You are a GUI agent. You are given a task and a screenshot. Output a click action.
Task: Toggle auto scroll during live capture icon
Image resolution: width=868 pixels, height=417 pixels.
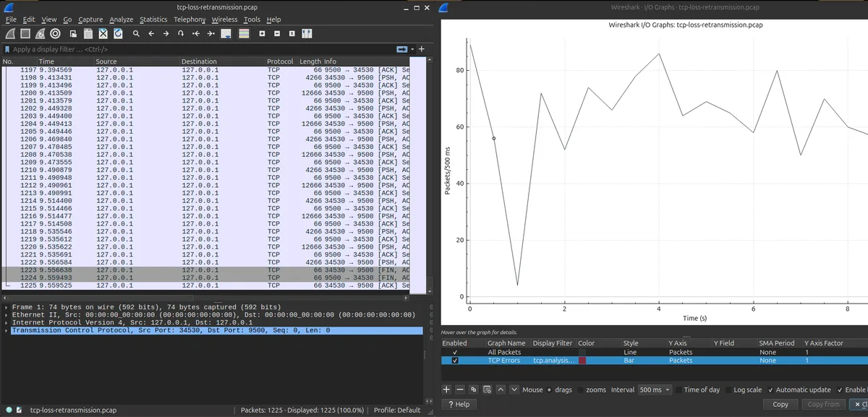226,33
